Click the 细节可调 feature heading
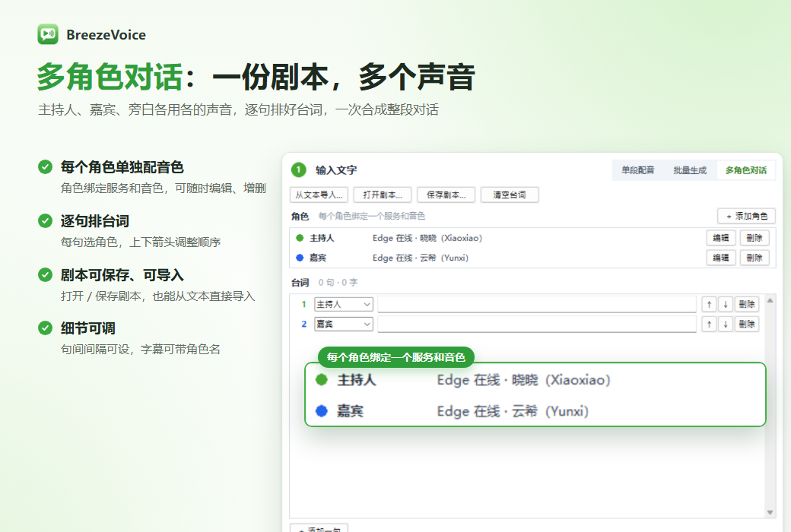 [x=87, y=328]
